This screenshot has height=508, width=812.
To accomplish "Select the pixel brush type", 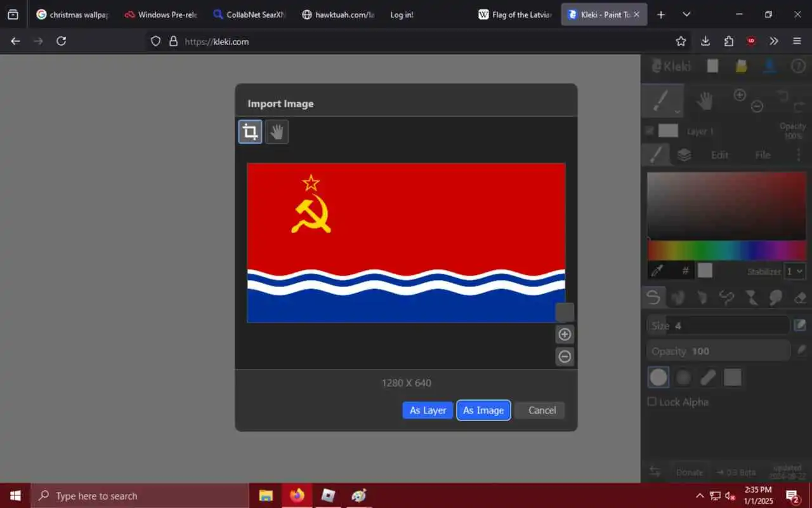I will pyautogui.click(x=726, y=297).
